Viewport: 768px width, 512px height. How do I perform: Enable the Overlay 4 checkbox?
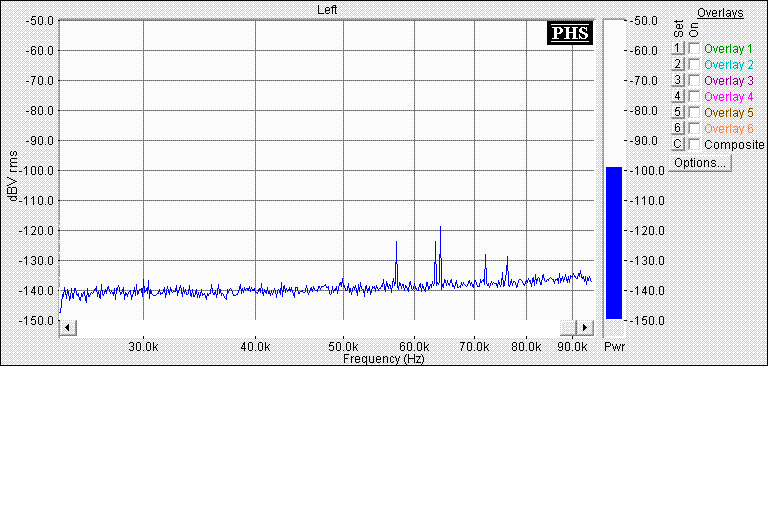coord(694,97)
